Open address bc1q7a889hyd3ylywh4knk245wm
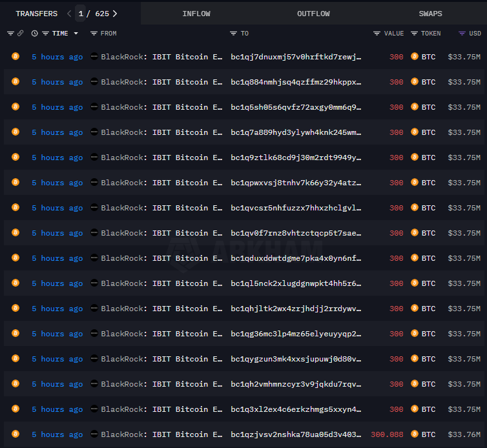Screen dimensions: 487x448 pyautogui.click(x=296, y=132)
